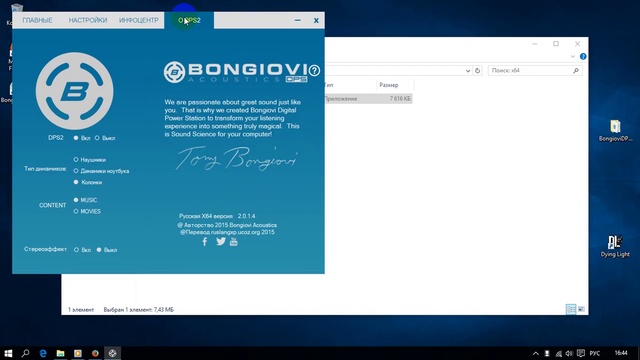Disable Стереоэффект with Выкл radio
Image resolution: width=640 pixels, height=360 pixels.
tap(99, 250)
